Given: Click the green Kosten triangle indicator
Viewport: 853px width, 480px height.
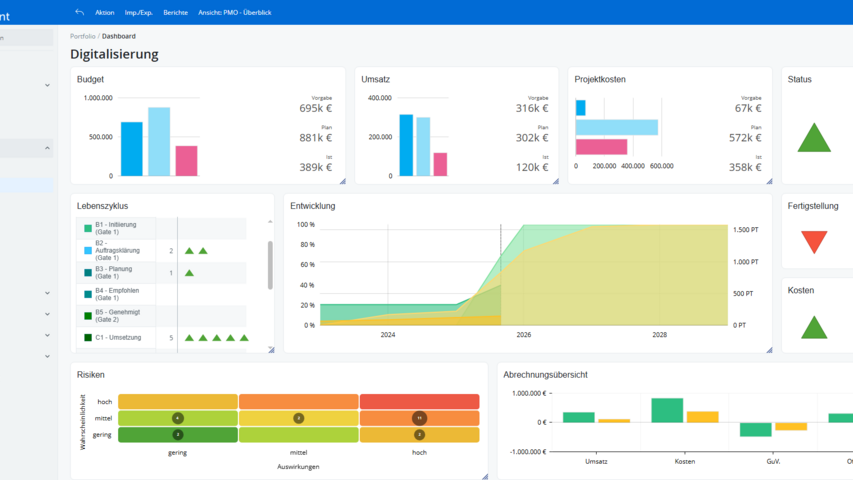Looking at the screenshot, I should (814, 327).
